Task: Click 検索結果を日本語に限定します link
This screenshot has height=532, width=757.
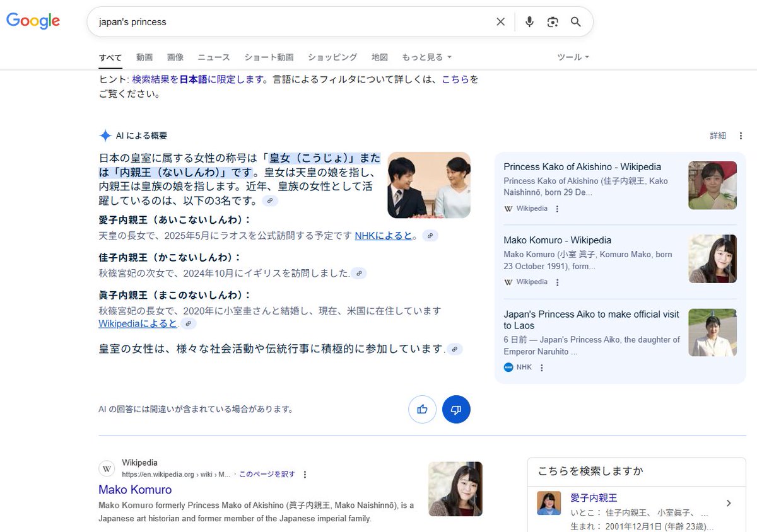Action: pos(197,79)
